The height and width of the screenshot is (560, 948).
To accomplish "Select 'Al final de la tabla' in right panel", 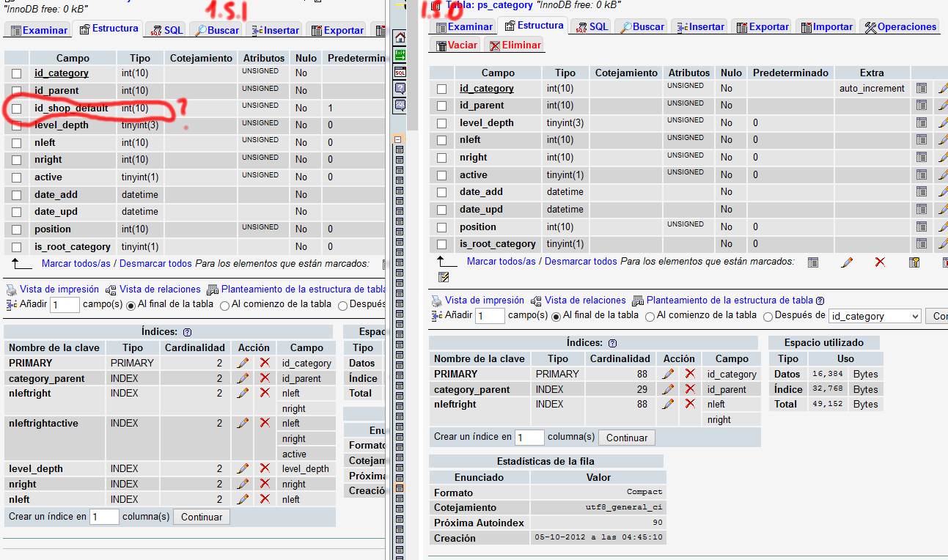I will [x=556, y=316].
